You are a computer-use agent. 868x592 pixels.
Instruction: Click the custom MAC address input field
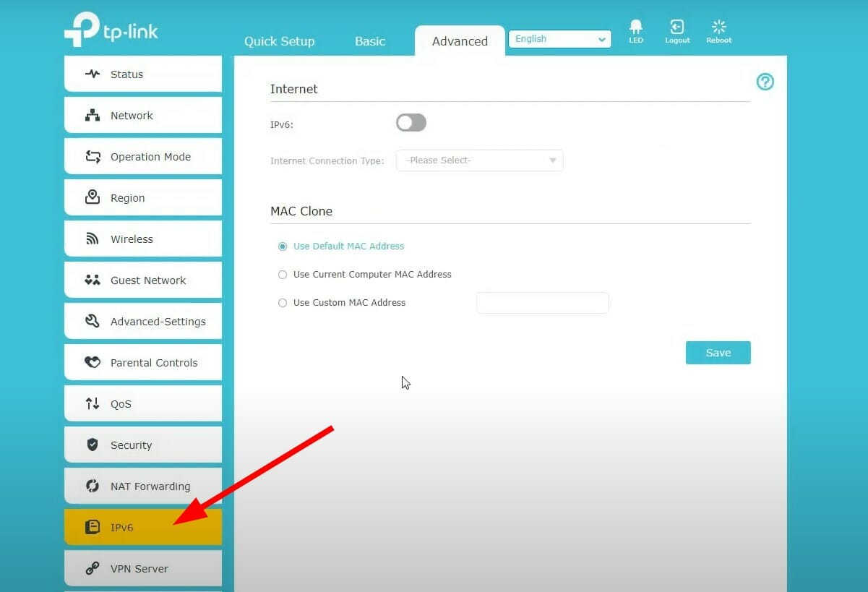(543, 303)
